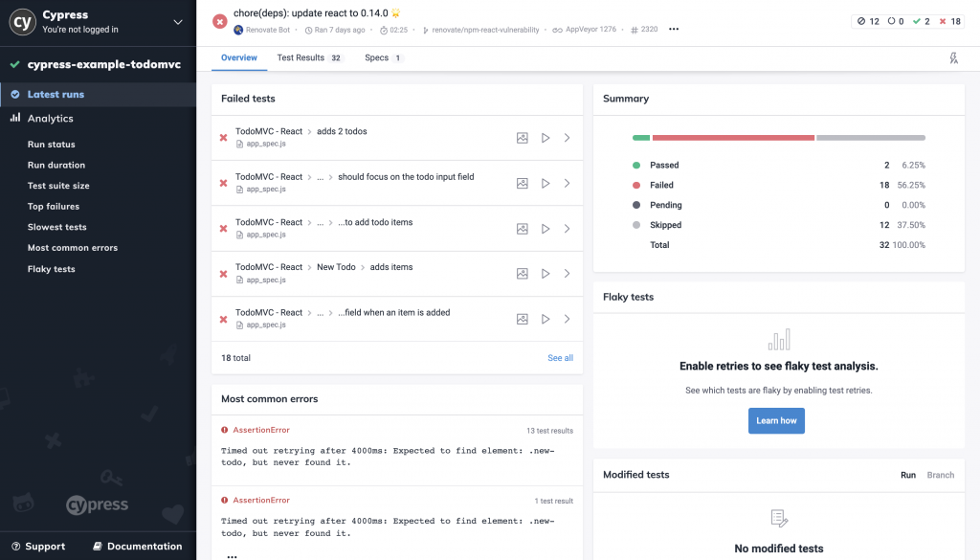View screenshot for 'adds 2 todos' test
Image resolution: width=980 pixels, height=560 pixels.
pos(523,138)
